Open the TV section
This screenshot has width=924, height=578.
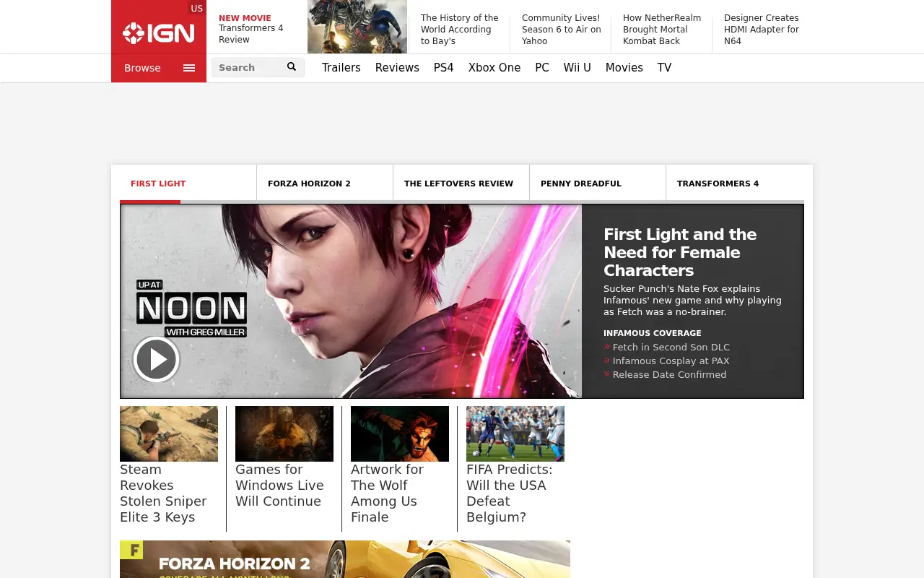click(664, 68)
